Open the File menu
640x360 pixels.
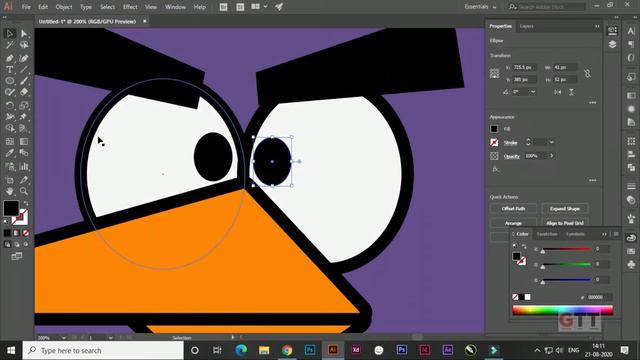[26, 7]
